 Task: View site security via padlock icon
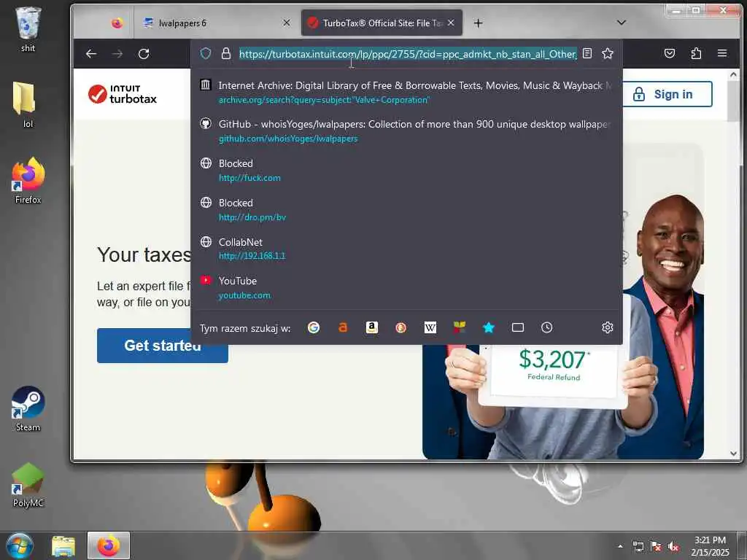click(x=226, y=53)
